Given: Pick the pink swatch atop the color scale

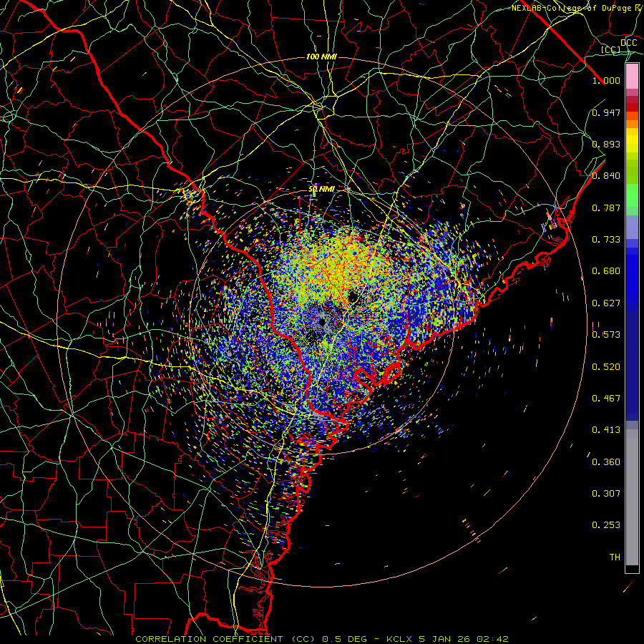Looking at the screenshot, I should click(x=632, y=77).
